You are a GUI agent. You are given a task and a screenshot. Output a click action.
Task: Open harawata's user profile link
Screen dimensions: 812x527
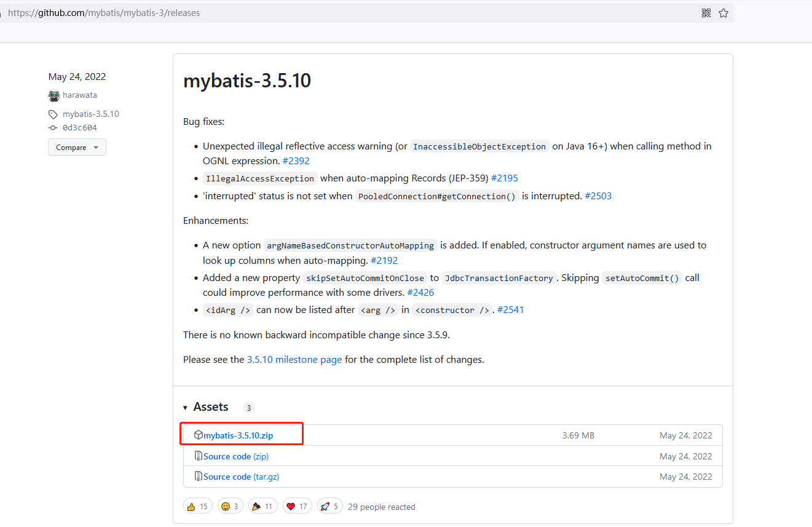tap(80, 95)
